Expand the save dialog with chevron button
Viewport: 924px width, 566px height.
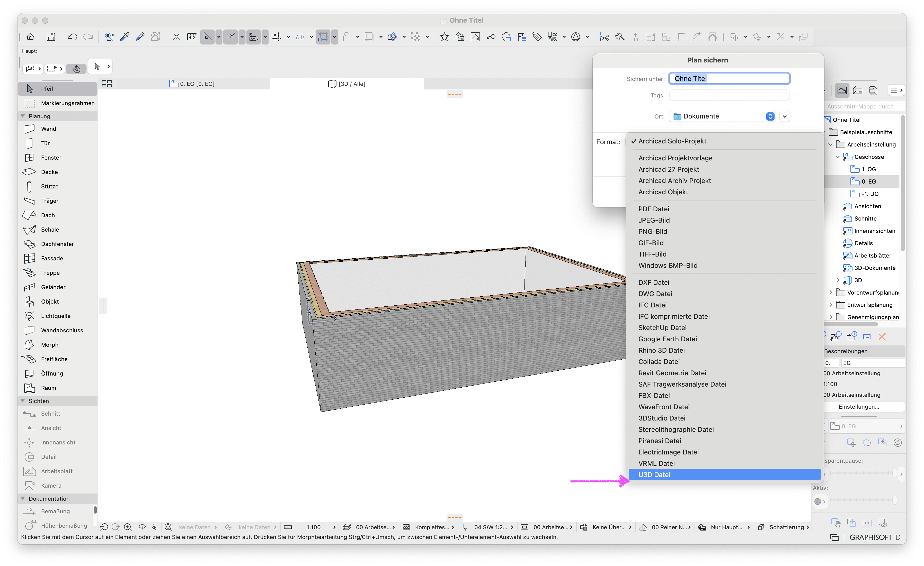point(785,116)
